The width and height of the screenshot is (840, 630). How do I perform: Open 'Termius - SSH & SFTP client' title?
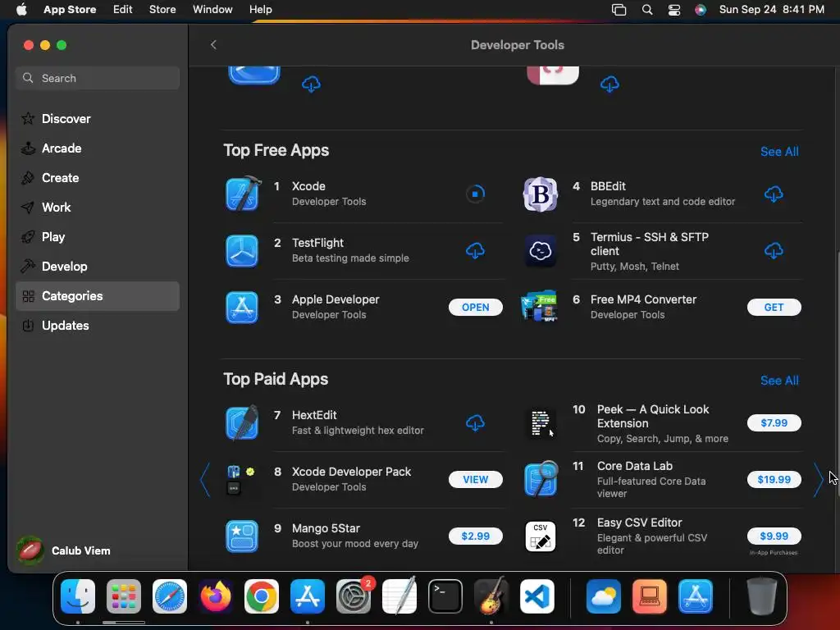point(650,244)
